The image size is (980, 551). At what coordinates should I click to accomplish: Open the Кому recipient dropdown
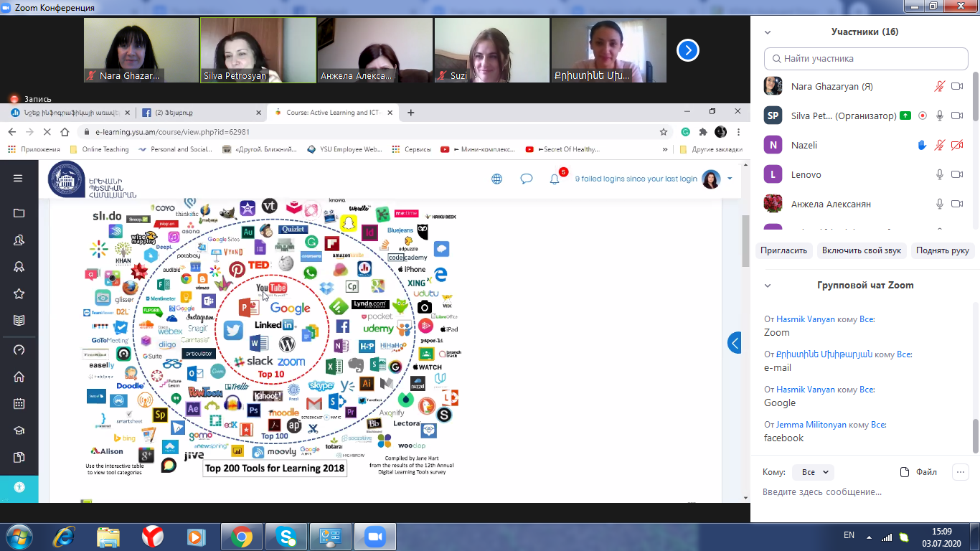[x=814, y=472]
